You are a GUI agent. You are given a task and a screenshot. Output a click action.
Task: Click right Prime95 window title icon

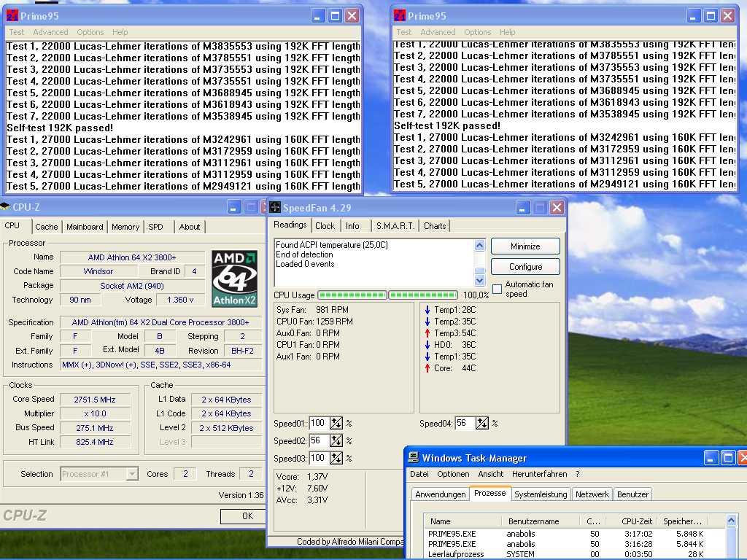point(399,16)
